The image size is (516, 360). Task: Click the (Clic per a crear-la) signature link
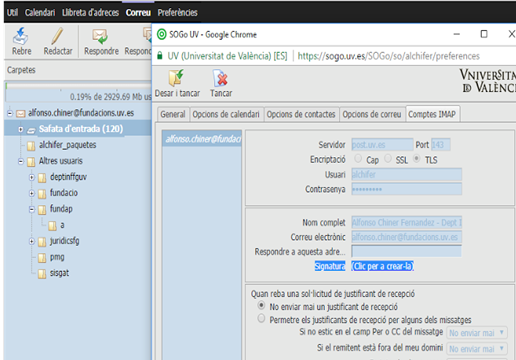382,266
